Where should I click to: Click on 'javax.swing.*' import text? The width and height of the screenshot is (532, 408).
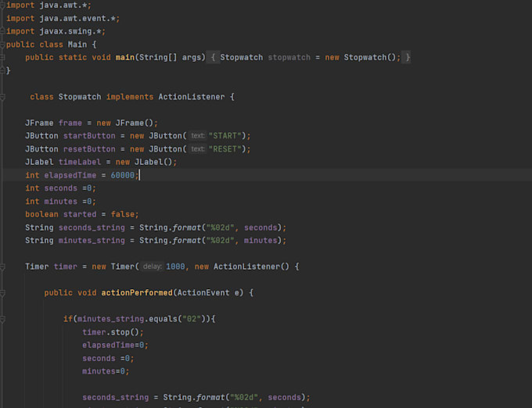(x=70, y=31)
